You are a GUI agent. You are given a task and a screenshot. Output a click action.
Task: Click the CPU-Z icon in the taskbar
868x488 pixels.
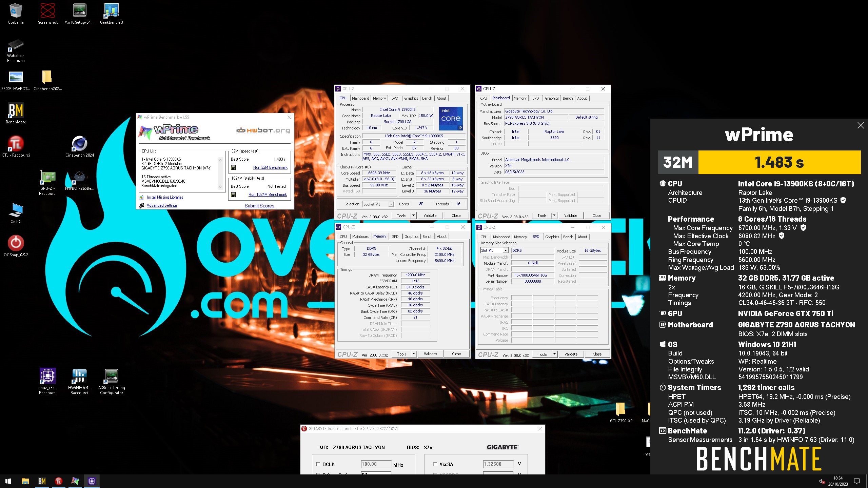92,481
